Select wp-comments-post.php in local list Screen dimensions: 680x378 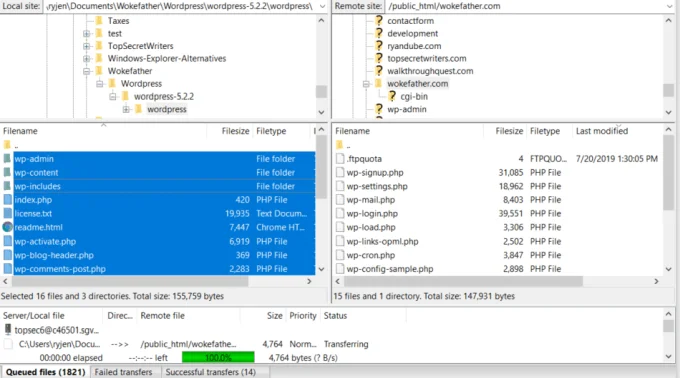pos(159,269)
